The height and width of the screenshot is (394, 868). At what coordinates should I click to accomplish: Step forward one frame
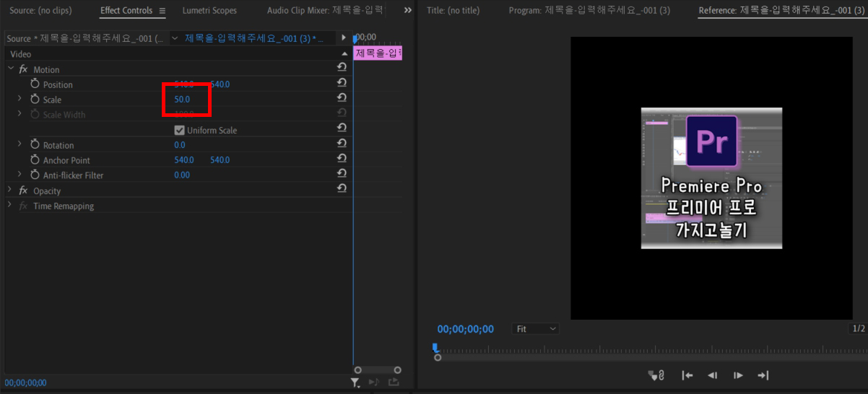coord(738,375)
